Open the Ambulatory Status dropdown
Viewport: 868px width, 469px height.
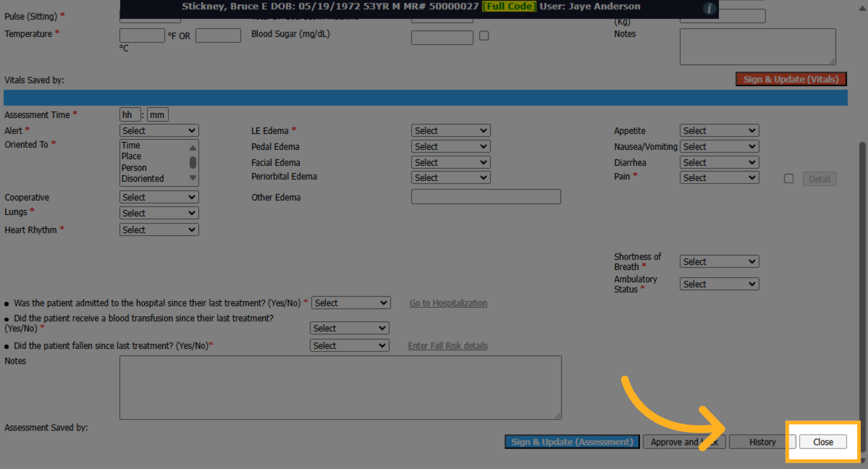click(x=719, y=284)
